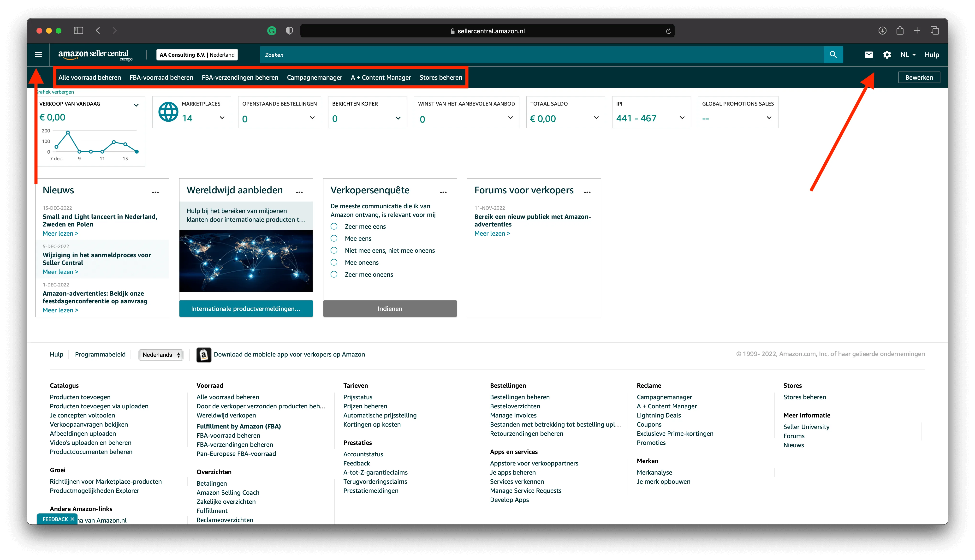Select 'Niet mee eens, niet mee oneens' option
The height and width of the screenshot is (560, 975).
(x=334, y=250)
